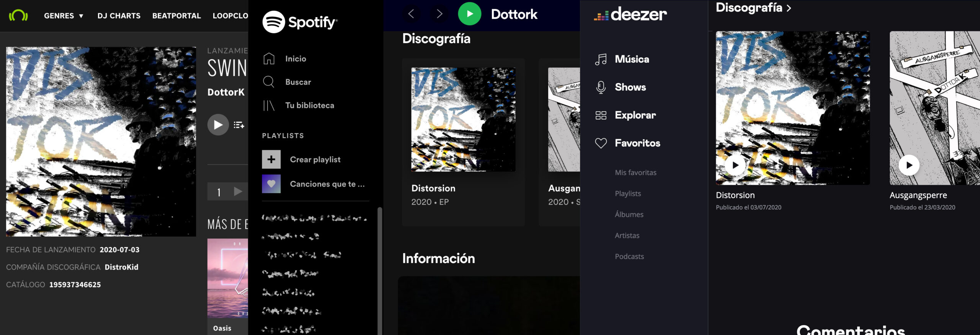Viewport: 980px width, 335px height.
Task: Select the catalog number 195937346625
Action: click(x=75, y=285)
